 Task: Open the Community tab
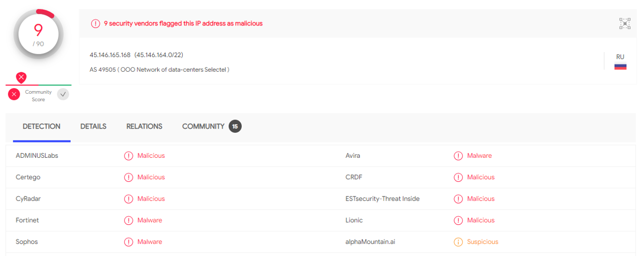tap(203, 126)
